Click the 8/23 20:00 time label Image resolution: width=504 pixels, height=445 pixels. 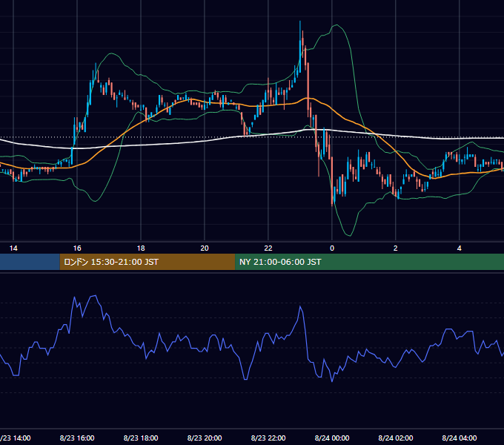coord(205,438)
